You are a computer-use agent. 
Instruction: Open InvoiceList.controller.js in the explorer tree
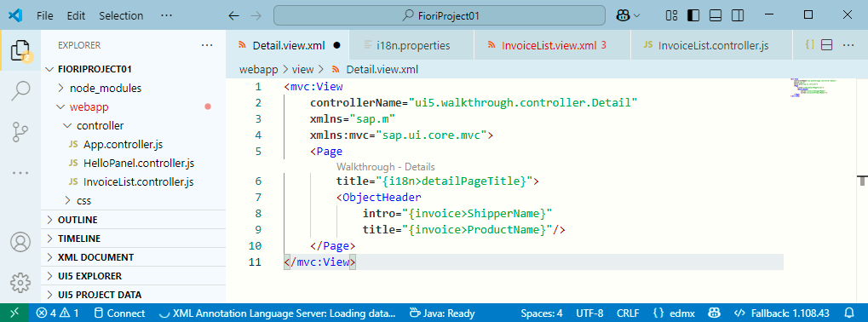point(134,182)
